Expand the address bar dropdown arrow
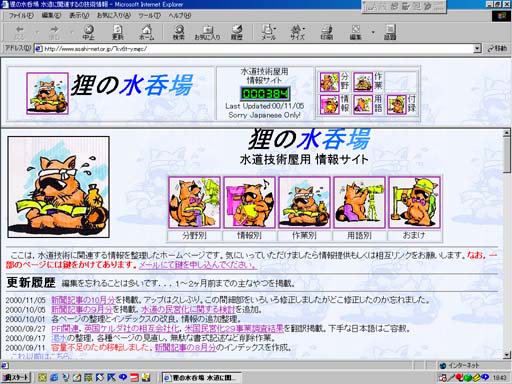This screenshot has width=512, height=384. tap(477, 49)
